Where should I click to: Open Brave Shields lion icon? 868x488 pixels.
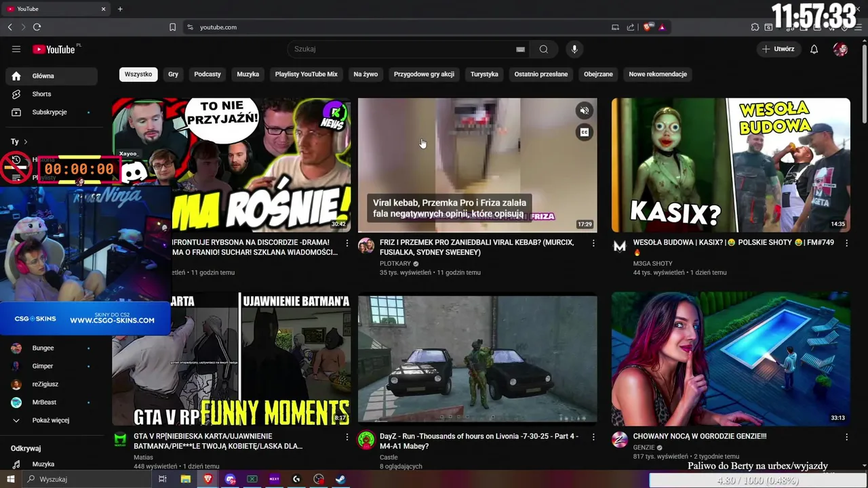tap(648, 27)
